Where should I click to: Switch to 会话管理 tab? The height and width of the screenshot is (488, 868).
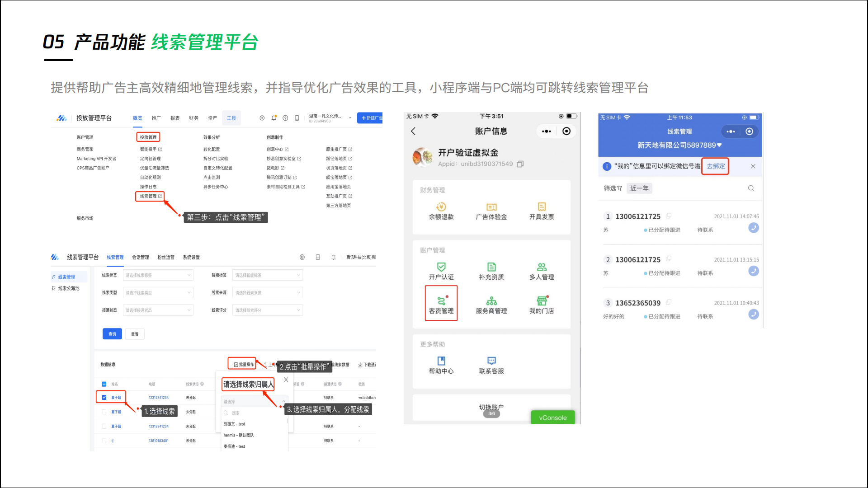[141, 257]
